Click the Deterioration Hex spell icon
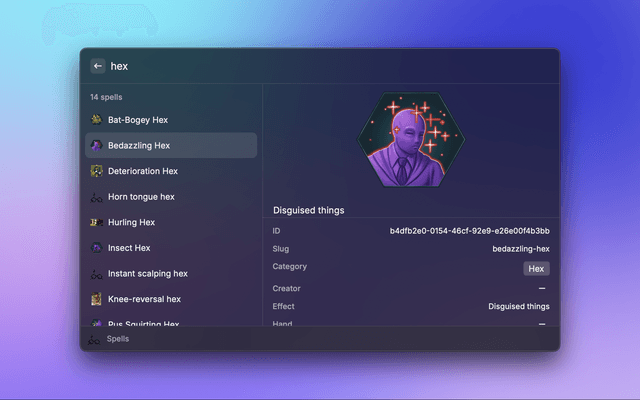 [96, 171]
